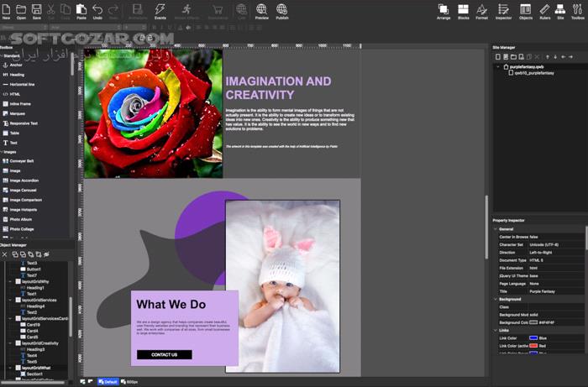Select the Photo Album tool
This screenshot has width=588, height=387.
(18, 220)
